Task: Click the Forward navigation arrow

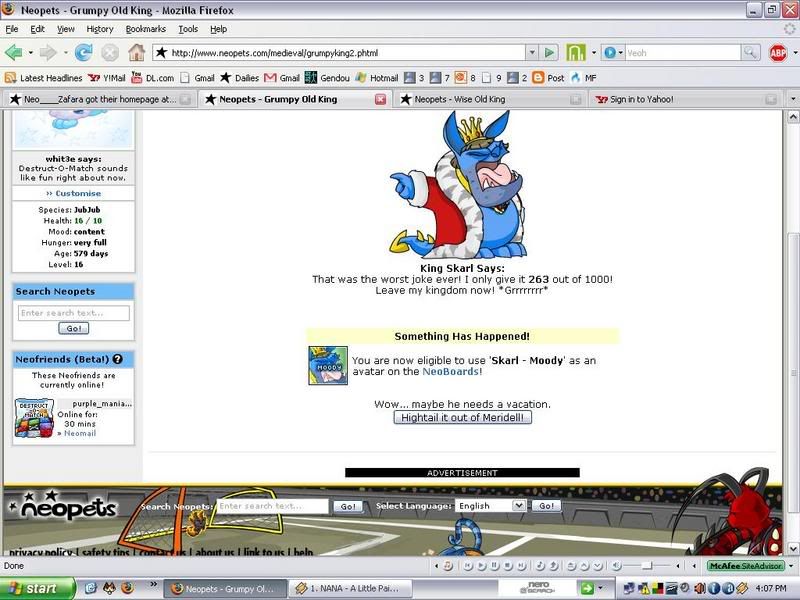Action: point(48,53)
